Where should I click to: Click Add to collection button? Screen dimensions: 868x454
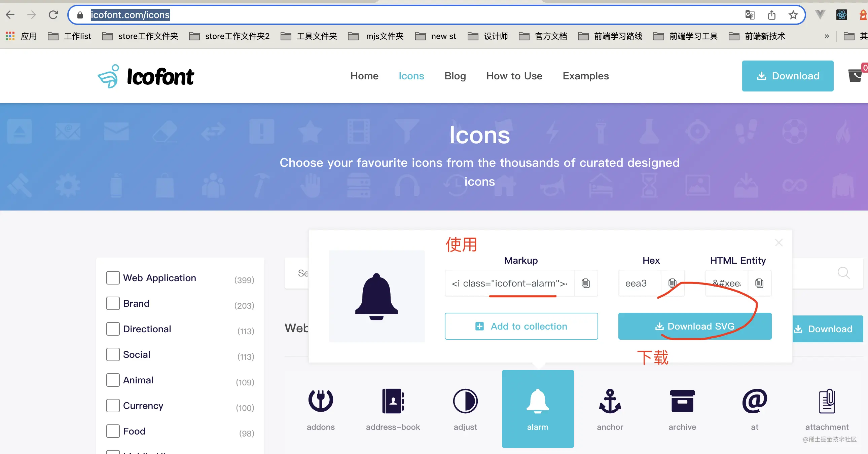pyautogui.click(x=521, y=326)
